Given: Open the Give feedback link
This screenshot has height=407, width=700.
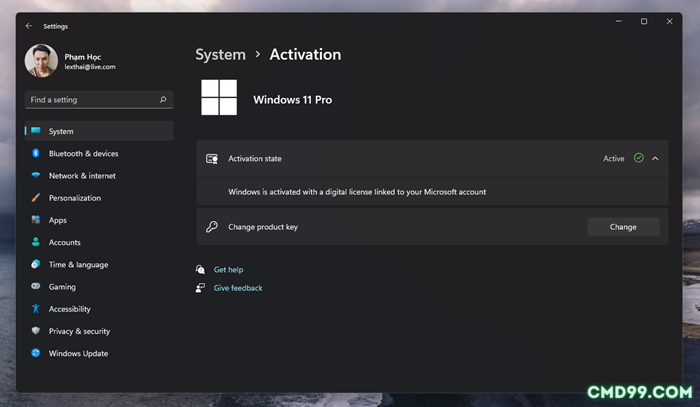Looking at the screenshot, I should click(x=238, y=288).
